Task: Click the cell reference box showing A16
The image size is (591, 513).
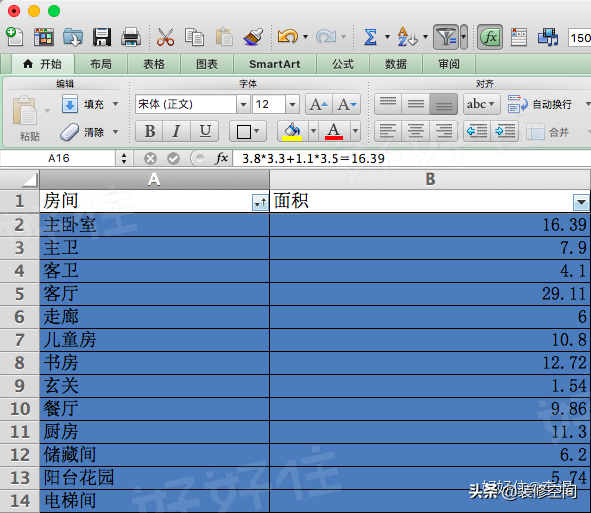Action: [58, 158]
